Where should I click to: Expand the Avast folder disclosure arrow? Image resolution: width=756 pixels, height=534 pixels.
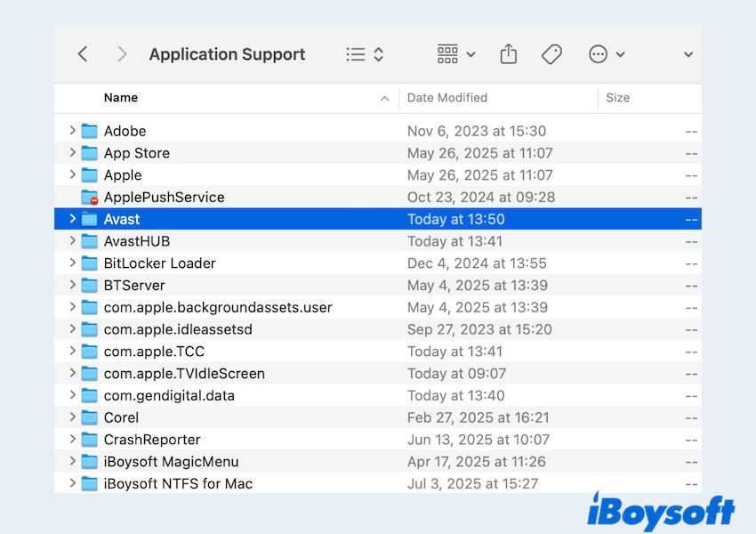pos(72,219)
